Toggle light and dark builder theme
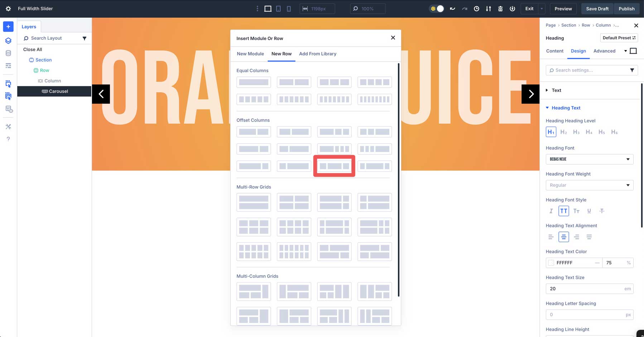 [436, 8]
